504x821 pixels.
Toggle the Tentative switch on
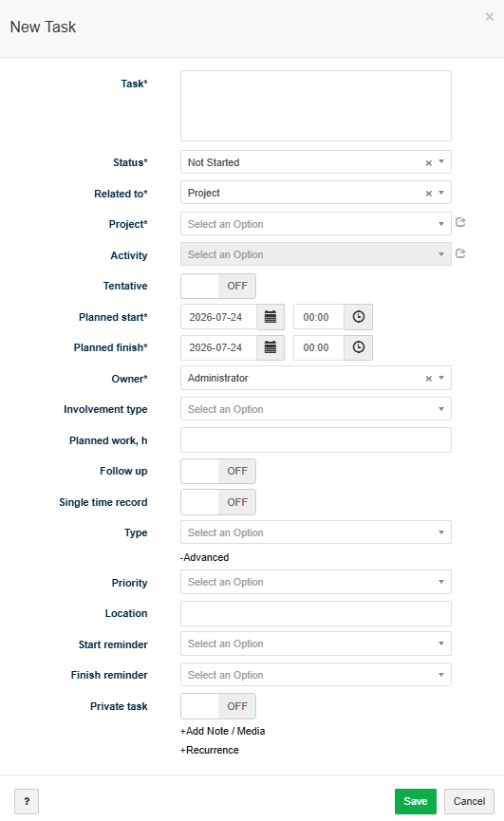click(218, 286)
